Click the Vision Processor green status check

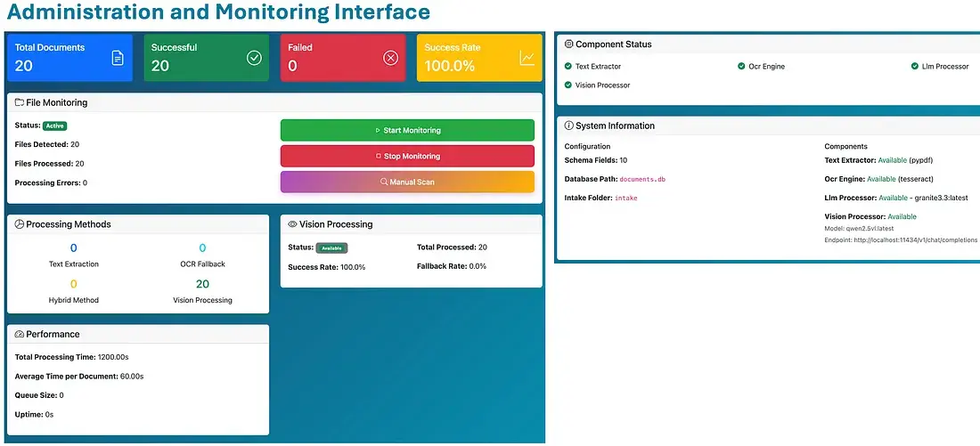point(568,85)
